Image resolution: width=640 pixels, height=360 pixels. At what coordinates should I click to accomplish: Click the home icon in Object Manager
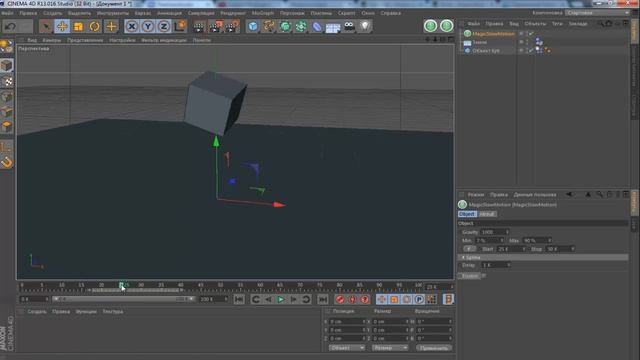pyautogui.click(x=609, y=24)
